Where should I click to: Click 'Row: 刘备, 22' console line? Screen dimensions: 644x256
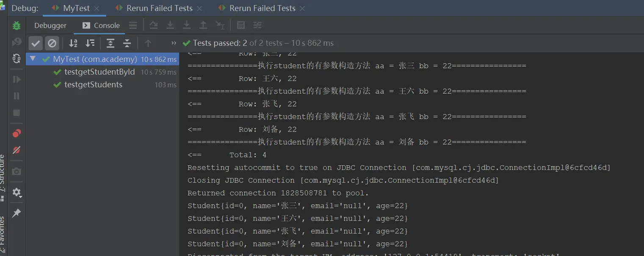(242, 129)
